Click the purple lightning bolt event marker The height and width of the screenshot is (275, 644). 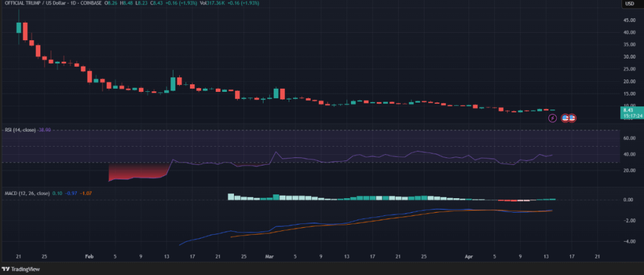(x=552, y=118)
